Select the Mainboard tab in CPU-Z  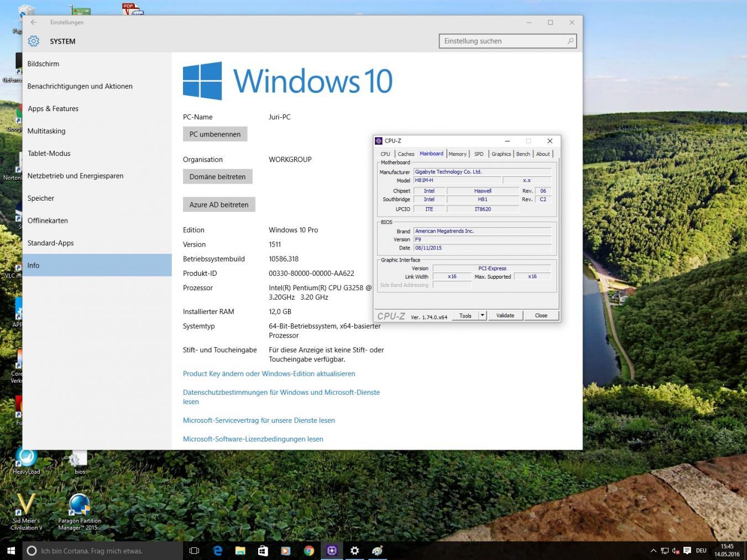(431, 154)
